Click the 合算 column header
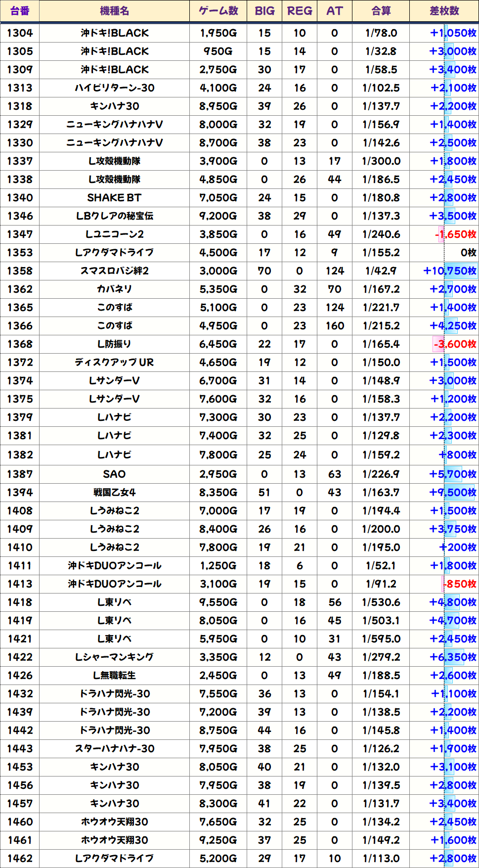 point(381,11)
